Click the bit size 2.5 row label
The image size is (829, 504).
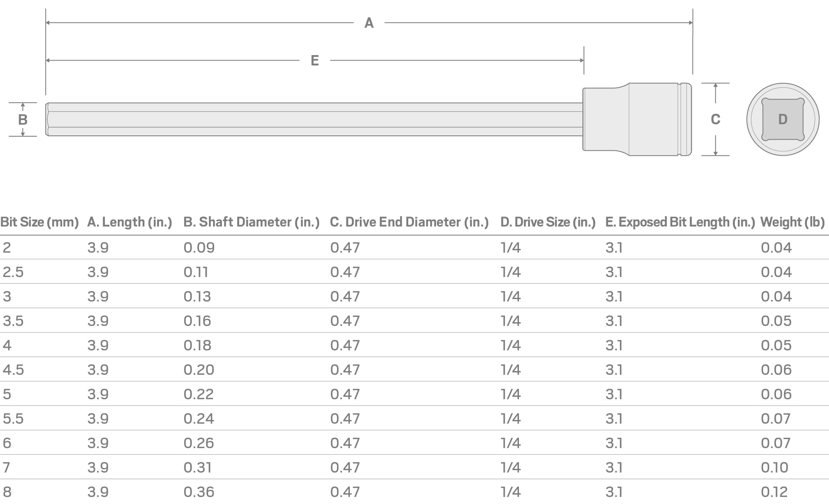[x=13, y=272]
